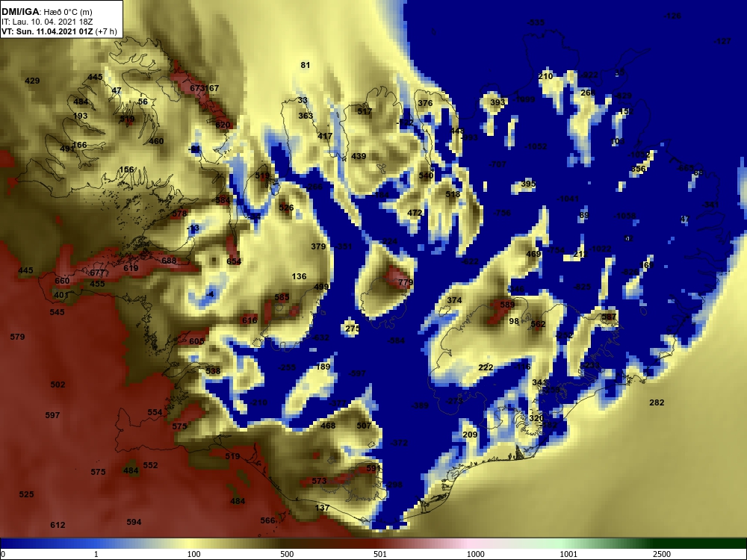Click the map value '538'

point(213,371)
